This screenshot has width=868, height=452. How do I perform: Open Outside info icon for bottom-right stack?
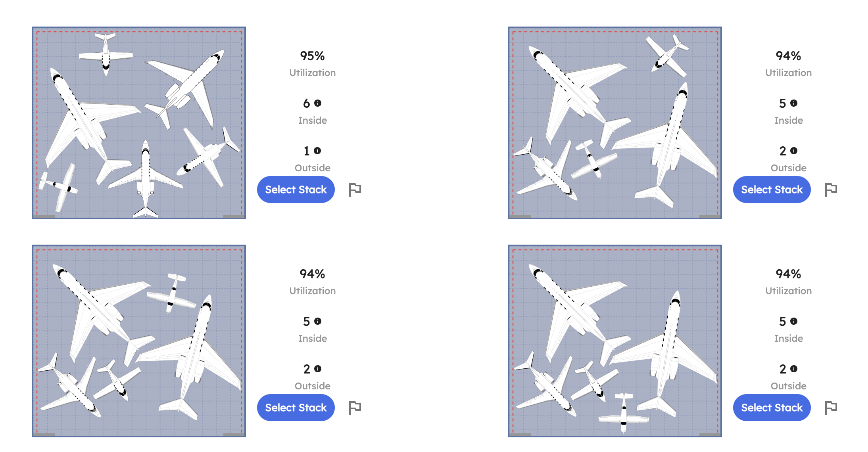click(794, 369)
